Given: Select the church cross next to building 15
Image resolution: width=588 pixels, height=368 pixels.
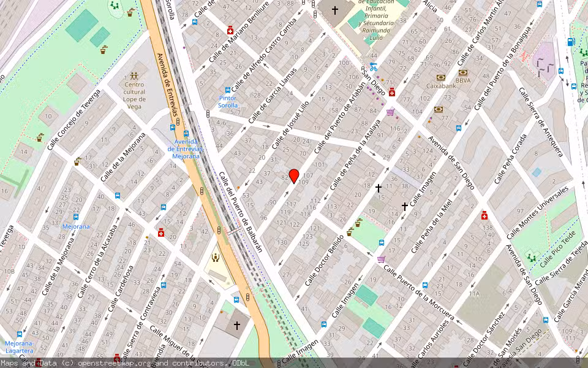Looking at the screenshot, I should [379, 188].
